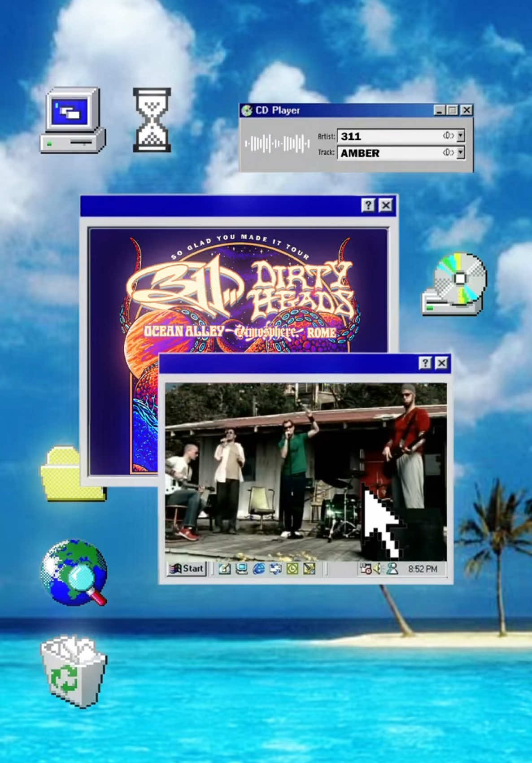Close the CD Player window
This screenshot has width=532, height=763.
click(x=467, y=110)
